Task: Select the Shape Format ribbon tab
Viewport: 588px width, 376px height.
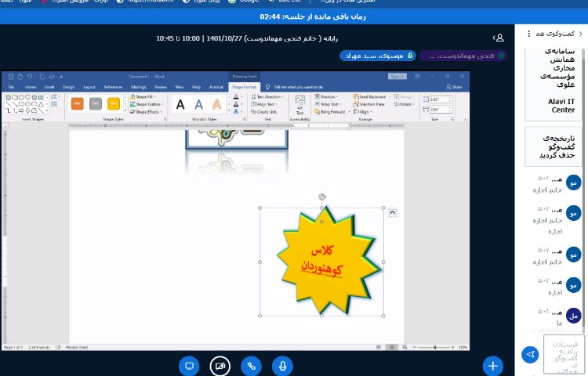Action: point(244,87)
